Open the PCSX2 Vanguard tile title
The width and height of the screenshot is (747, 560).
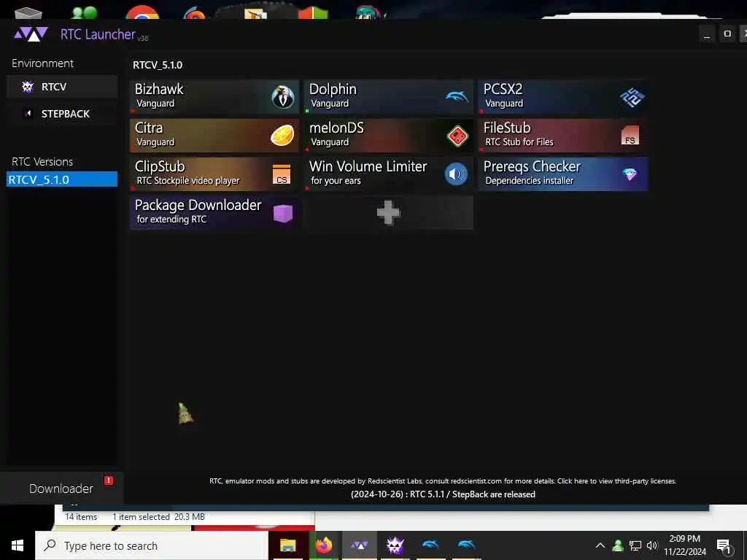[x=503, y=89]
